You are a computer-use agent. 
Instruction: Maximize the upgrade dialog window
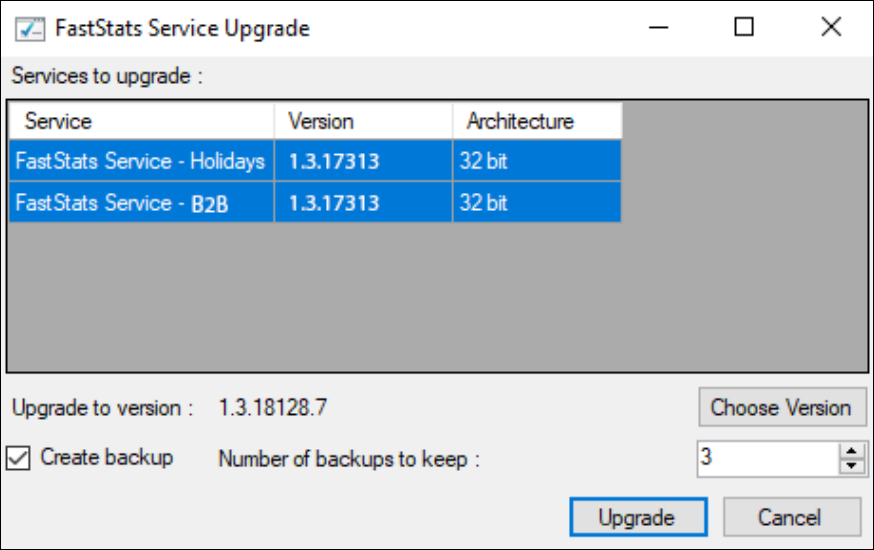click(744, 27)
